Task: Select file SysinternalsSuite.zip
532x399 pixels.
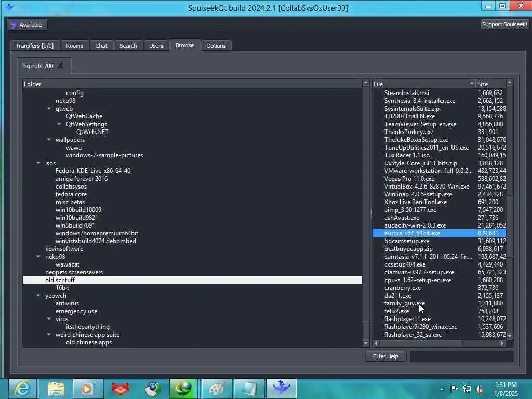Action: [412, 108]
